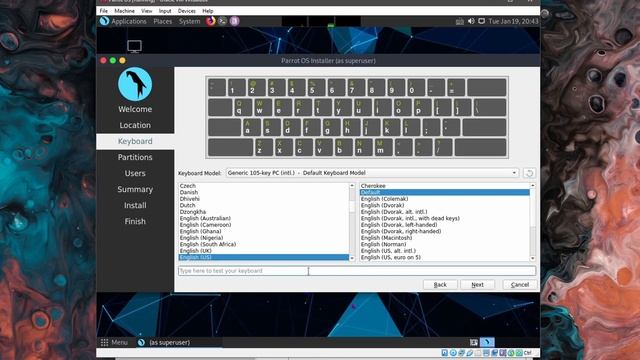The height and width of the screenshot is (360, 640).
Task: Click the variant list scrollbar
Action: tap(533, 222)
